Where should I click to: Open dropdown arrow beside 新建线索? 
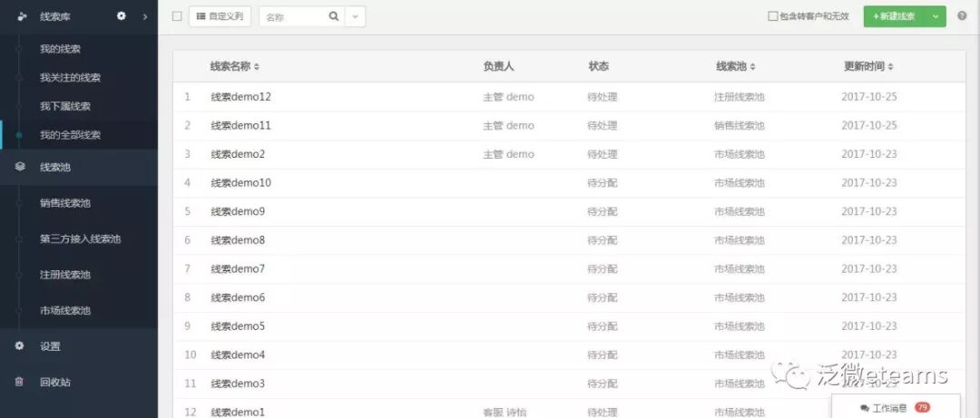936,17
